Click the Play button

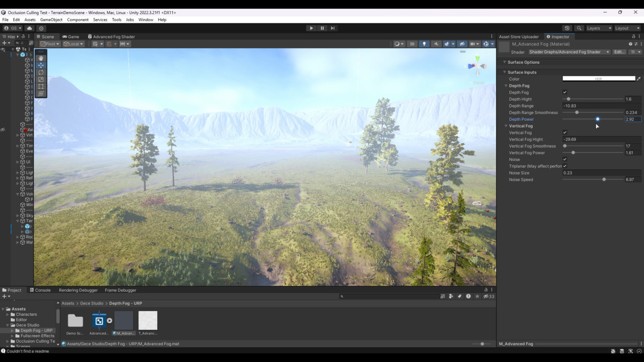[x=311, y=28]
